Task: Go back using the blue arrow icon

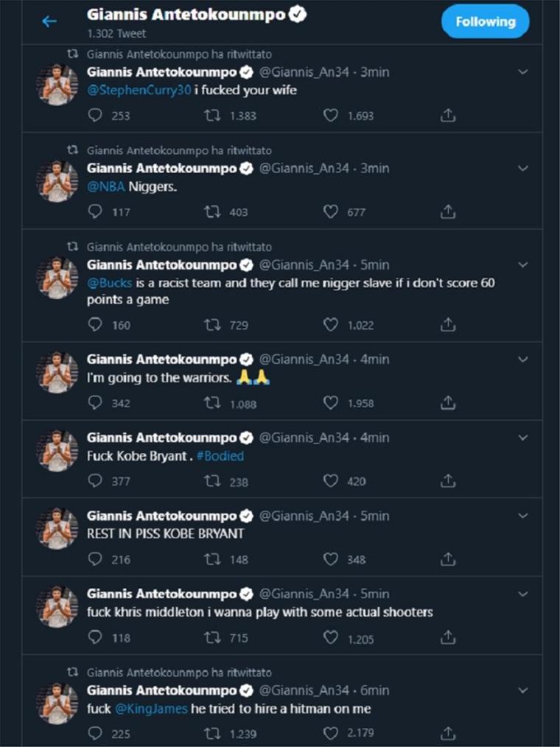Action: 49,21
